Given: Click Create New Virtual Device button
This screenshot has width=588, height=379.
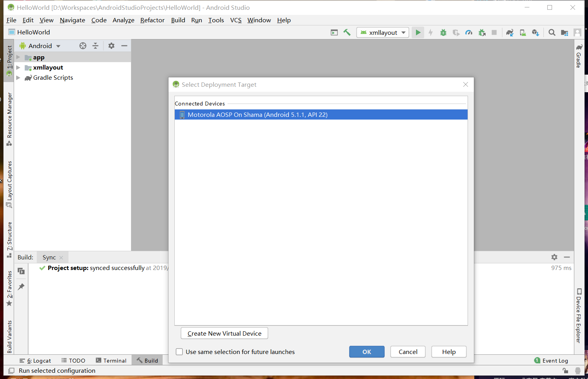Looking at the screenshot, I should [x=224, y=333].
